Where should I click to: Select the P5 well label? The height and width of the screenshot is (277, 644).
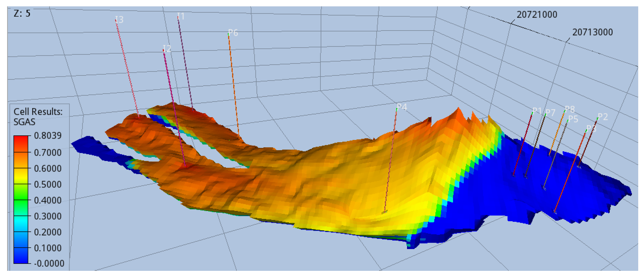click(573, 119)
